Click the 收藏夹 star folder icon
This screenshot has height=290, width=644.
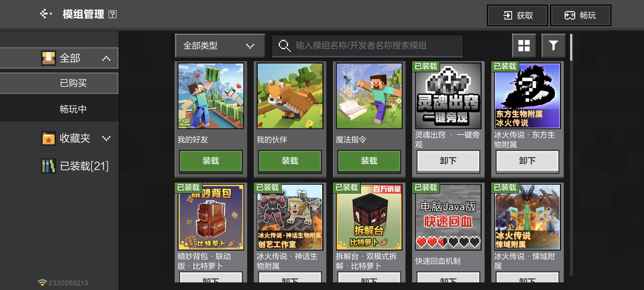click(x=48, y=138)
